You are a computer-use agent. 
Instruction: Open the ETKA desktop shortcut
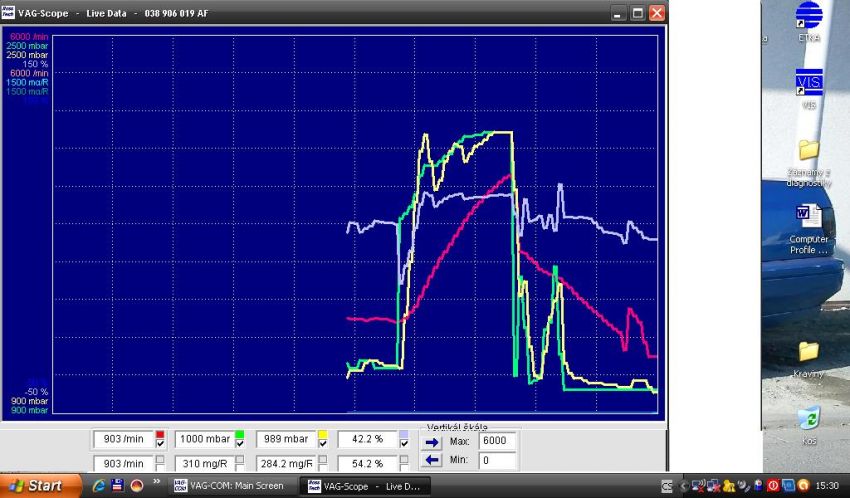(x=808, y=19)
